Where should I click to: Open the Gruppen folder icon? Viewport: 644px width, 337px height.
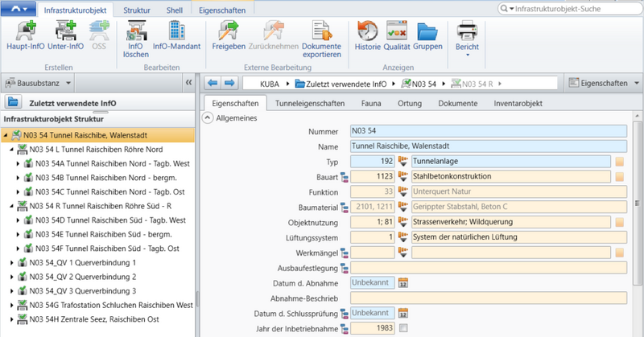click(427, 35)
